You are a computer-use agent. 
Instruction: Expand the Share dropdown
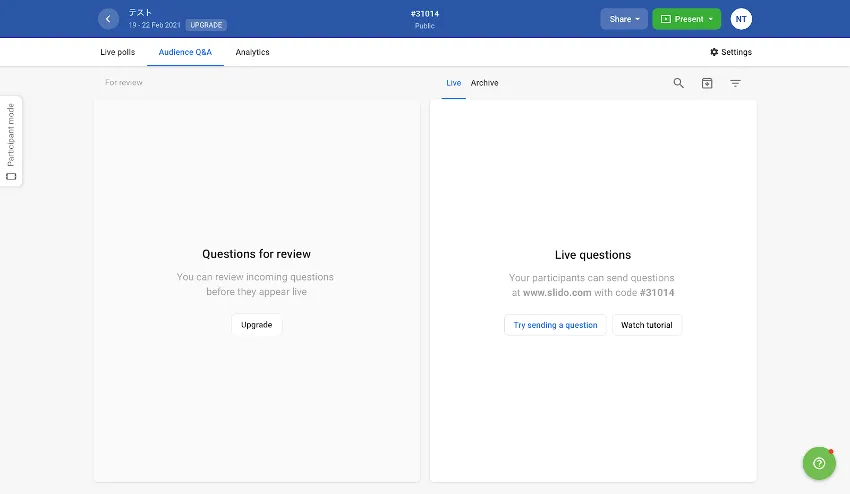[x=624, y=19]
